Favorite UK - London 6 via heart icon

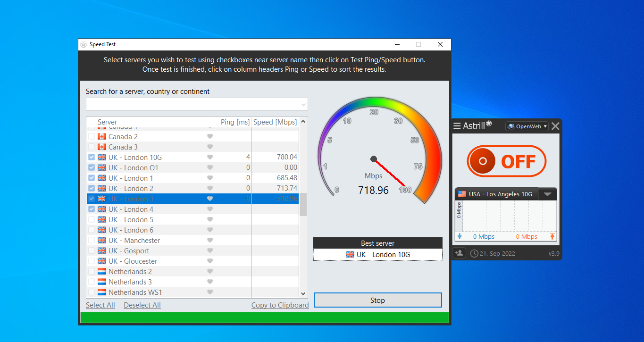click(210, 230)
